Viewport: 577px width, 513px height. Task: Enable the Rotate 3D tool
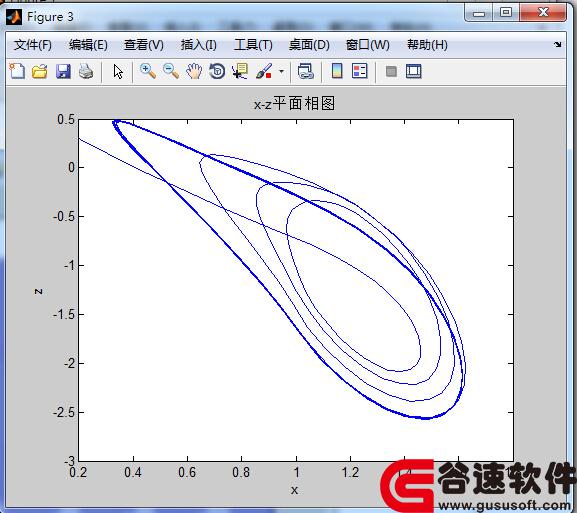pos(217,71)
